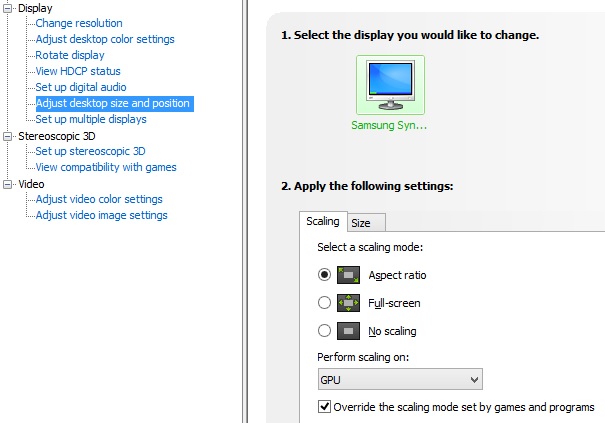Collapse the Display tree category

(x=9, y=8)
